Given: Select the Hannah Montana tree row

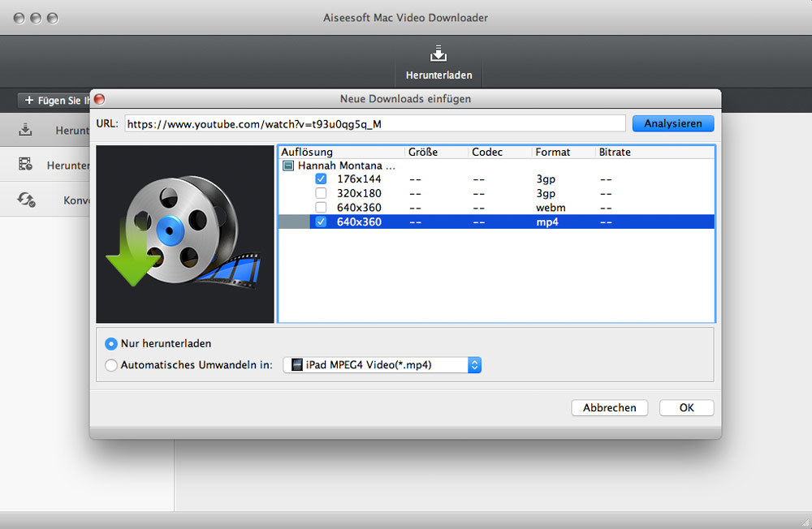Looking at the screenshot, I should point(496,166).
